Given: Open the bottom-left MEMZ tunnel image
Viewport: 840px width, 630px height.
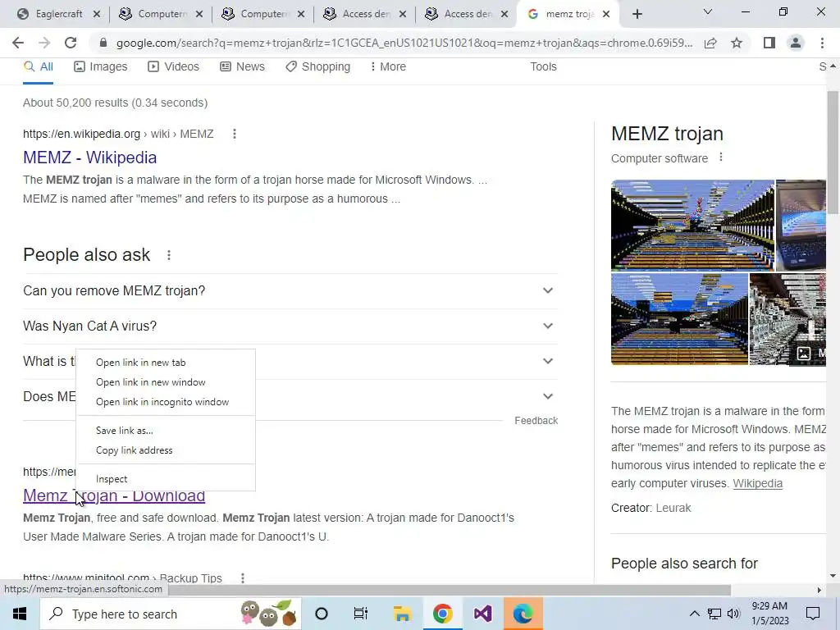Looking at the screenshot, I should (x=679, y=319).
